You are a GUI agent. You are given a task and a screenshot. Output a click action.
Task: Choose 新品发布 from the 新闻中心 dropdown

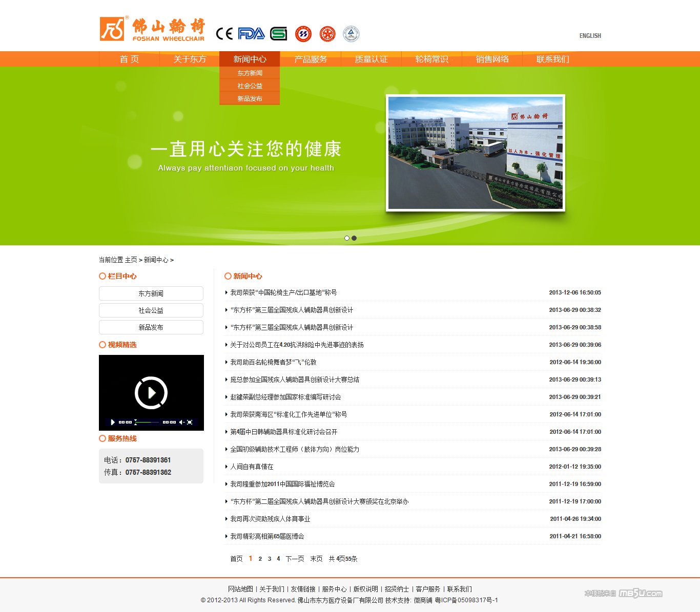250,99
